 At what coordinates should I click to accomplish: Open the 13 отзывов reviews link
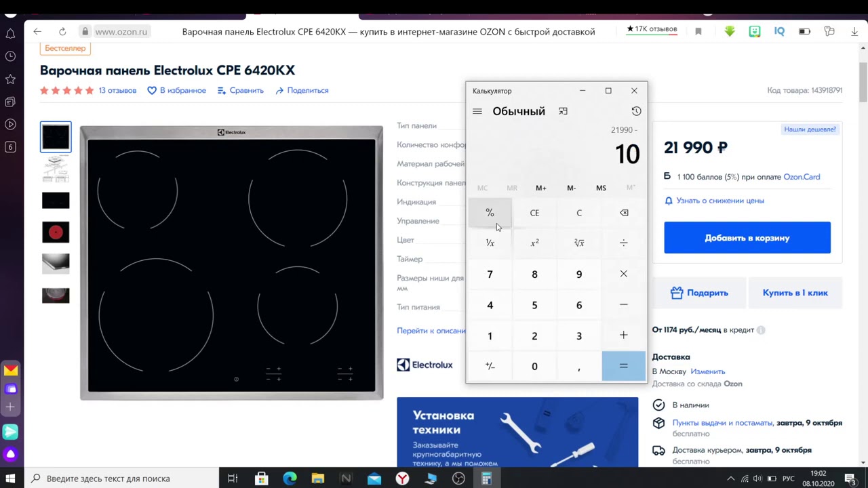pos(117,90)
